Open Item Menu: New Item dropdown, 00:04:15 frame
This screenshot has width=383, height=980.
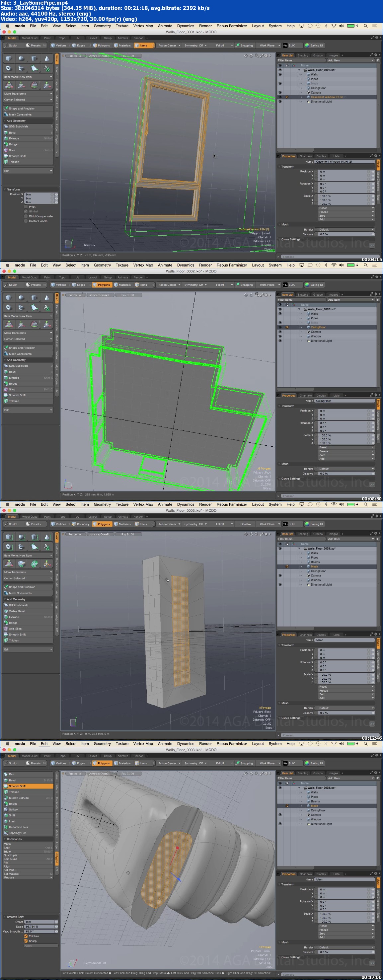pos(28,77)
